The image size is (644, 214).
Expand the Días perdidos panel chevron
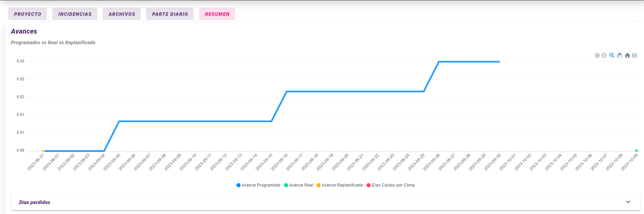pyautogui.click(x=628, y=202)
